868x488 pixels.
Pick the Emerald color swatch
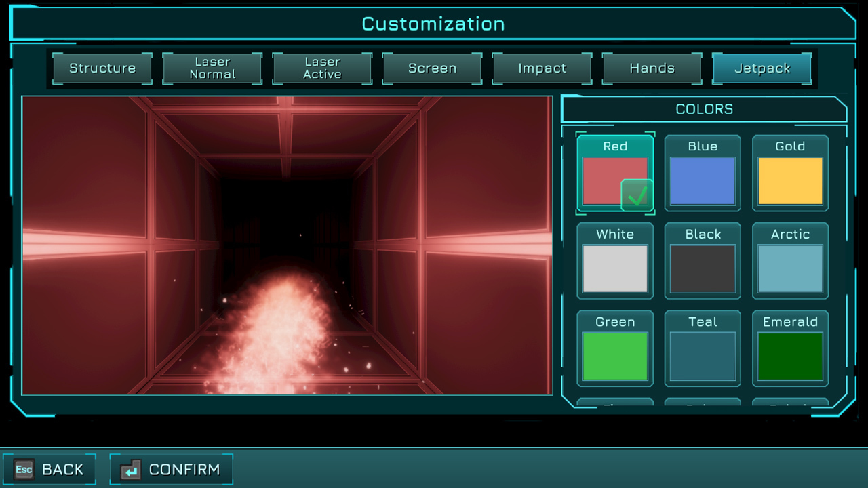790,356
